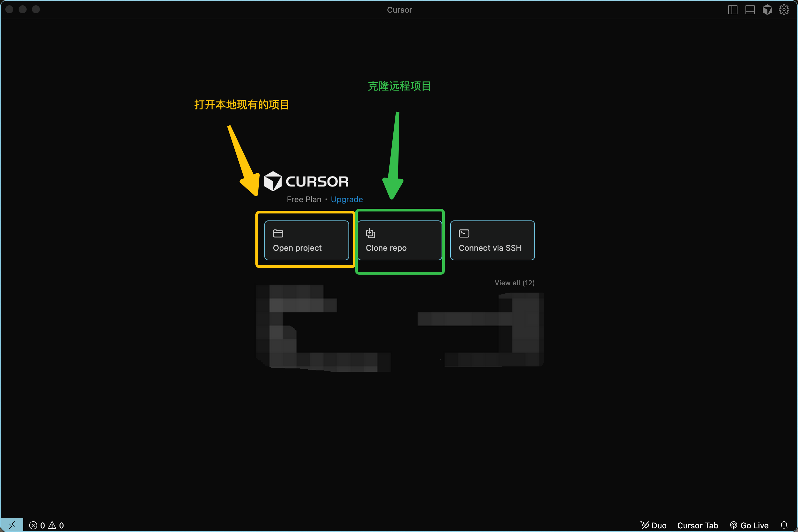Open the Upgrade plan link

346,199
